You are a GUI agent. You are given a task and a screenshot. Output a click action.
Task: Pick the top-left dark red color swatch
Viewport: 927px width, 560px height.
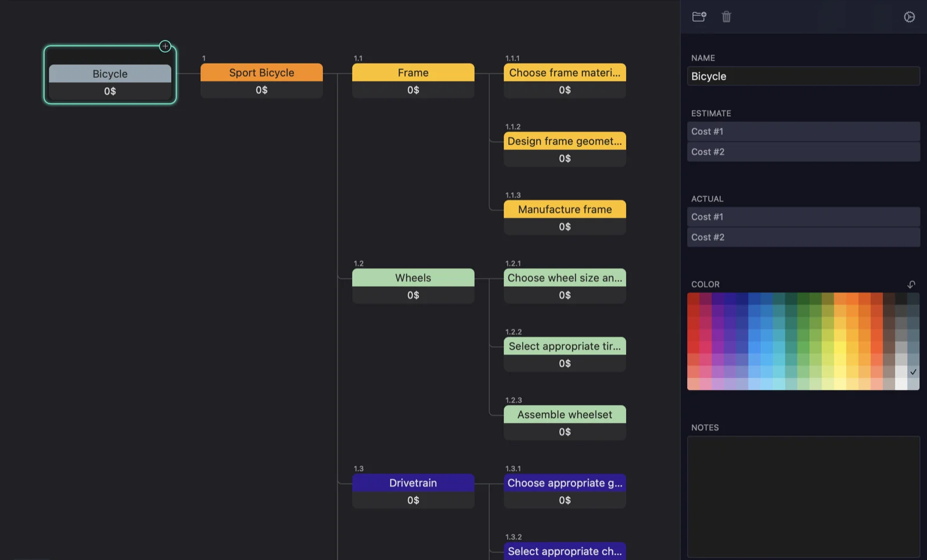(x=693, y=298)
